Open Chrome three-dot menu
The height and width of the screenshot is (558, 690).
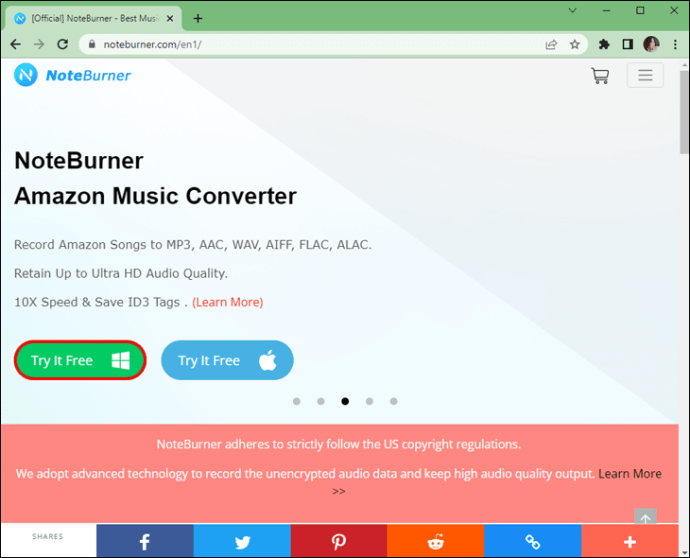point(675,44)
